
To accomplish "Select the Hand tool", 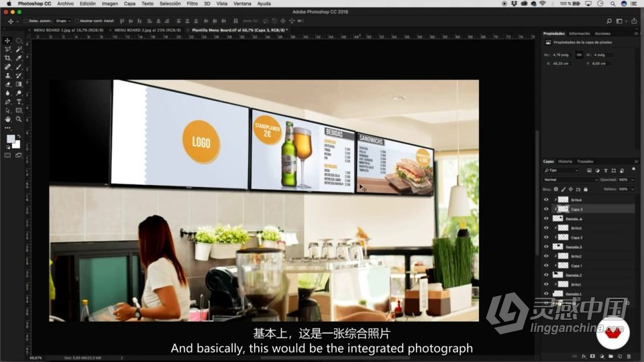I will 7,119.
